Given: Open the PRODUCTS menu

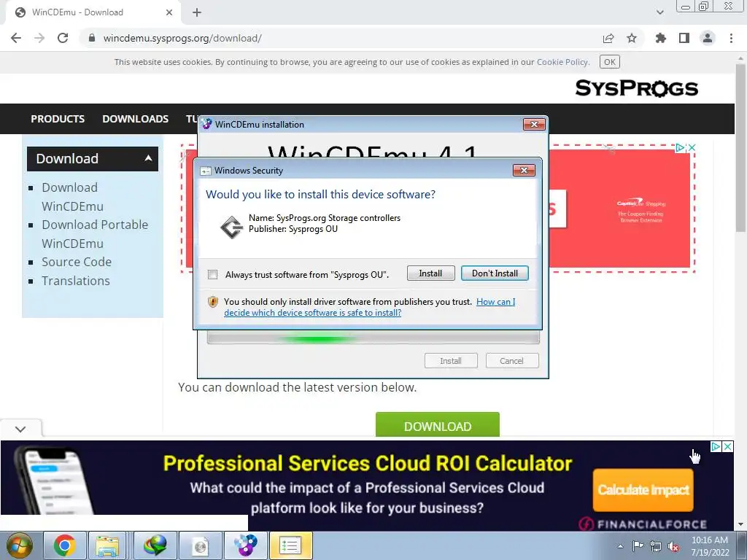Looking at the screenshot, I should (x=58, y=119).
